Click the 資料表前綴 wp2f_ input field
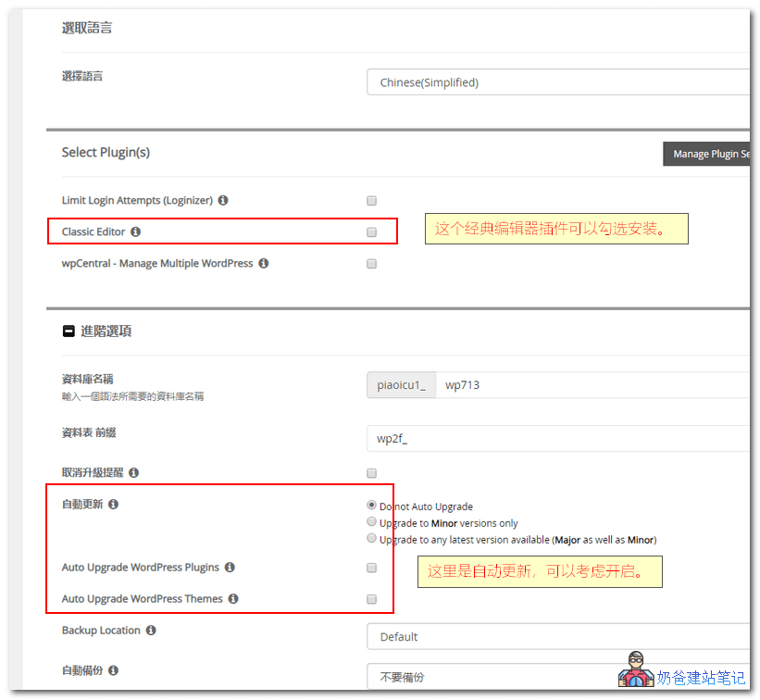This screenshot has height=700, width=760. pyautogui.click(x=557, y=438)
